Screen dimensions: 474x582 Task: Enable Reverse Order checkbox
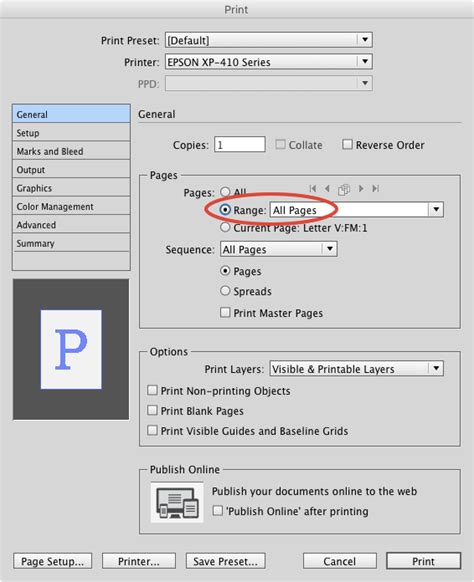tap(347, 144)
